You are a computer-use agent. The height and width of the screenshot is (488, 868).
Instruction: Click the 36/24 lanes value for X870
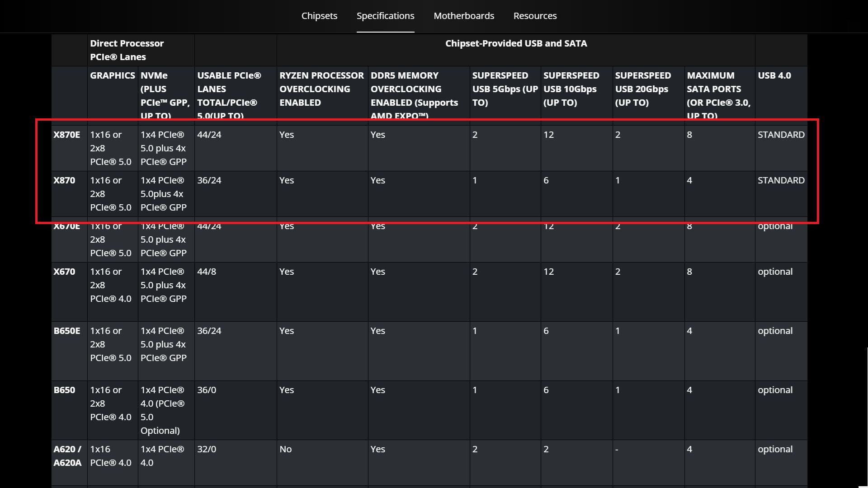209,180
